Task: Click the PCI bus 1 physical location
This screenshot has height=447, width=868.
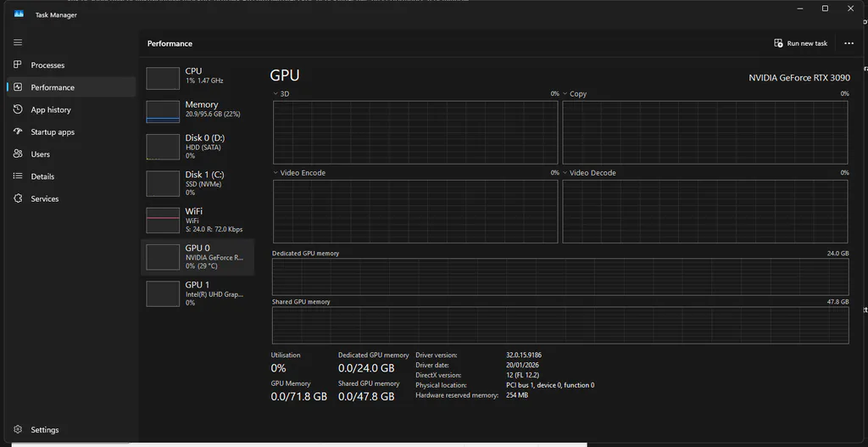Action: (x=550, y=385)
